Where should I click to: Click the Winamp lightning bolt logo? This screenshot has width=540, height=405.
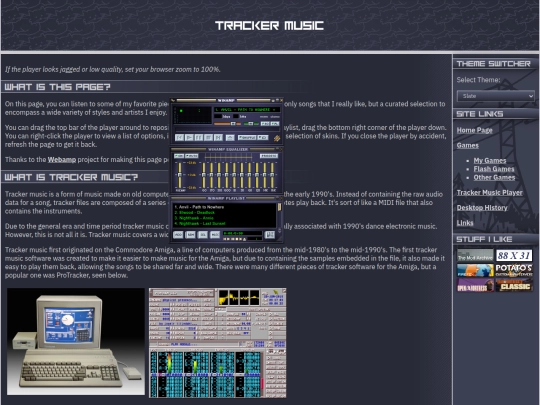click(277, 138)
